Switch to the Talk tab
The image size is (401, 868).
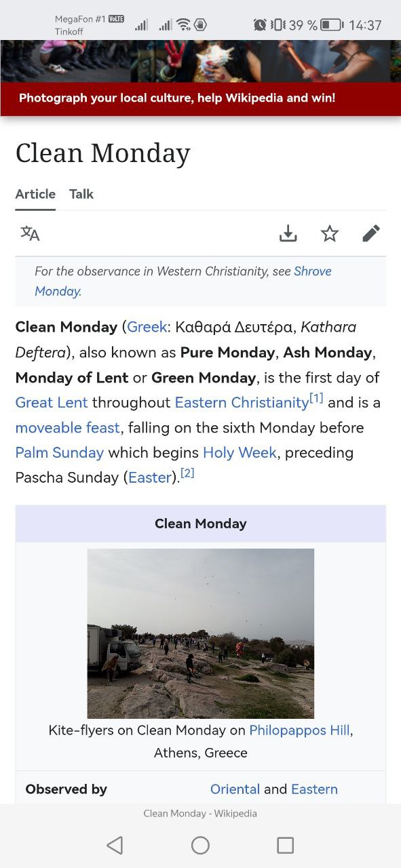coord(81,194)
